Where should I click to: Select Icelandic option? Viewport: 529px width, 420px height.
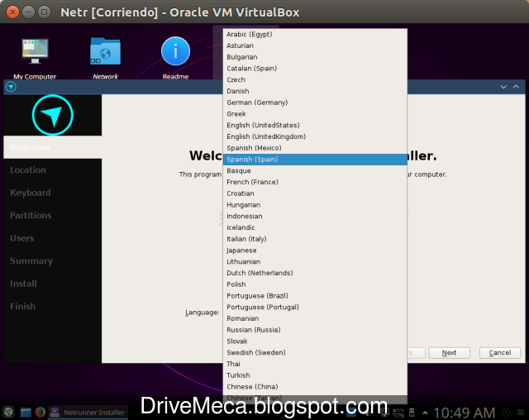[315, 227]
